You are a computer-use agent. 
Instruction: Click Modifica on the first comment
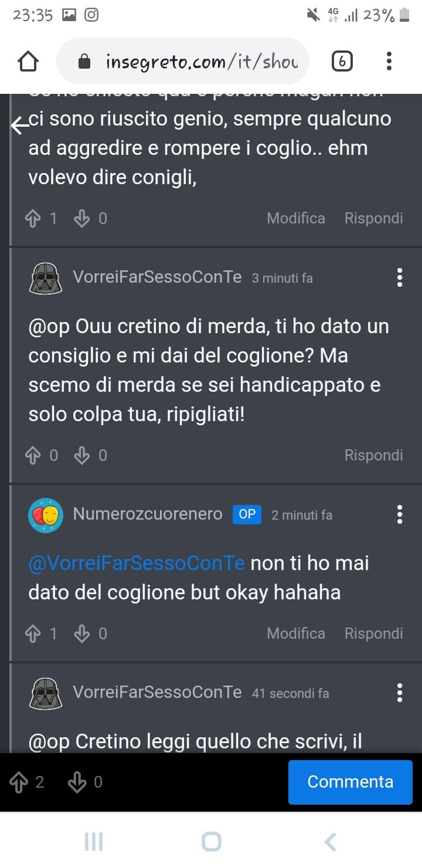296,218
